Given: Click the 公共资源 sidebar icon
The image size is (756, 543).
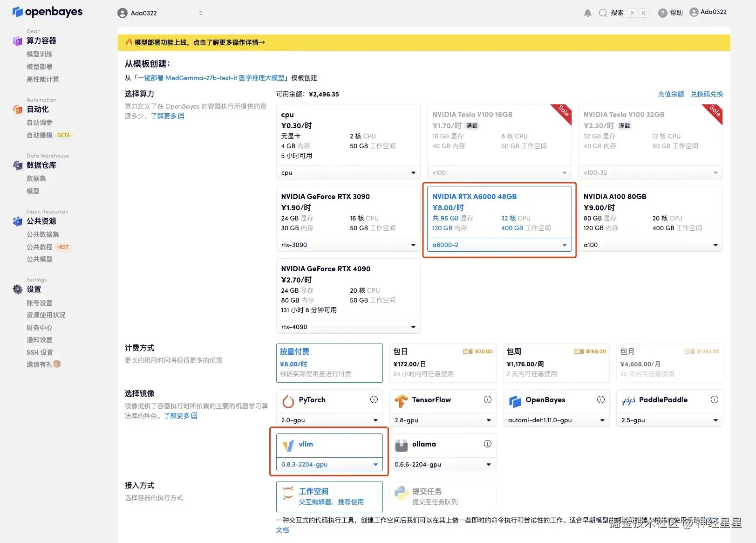Looking at the screenshot, I should [18, 221].
